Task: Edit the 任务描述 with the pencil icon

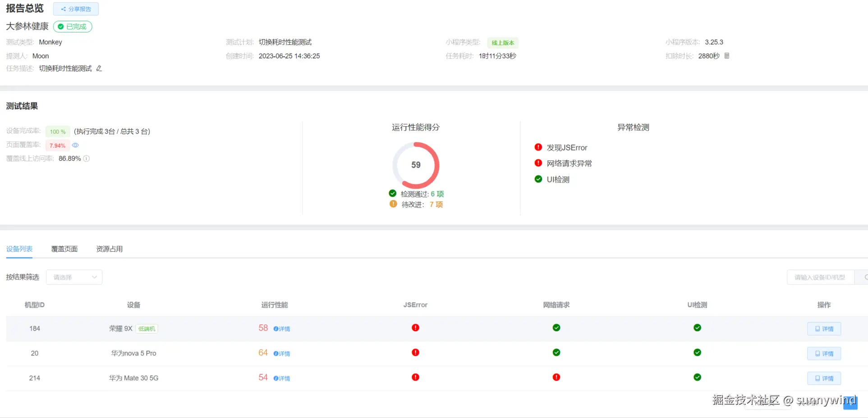Action: coord(99,68)
